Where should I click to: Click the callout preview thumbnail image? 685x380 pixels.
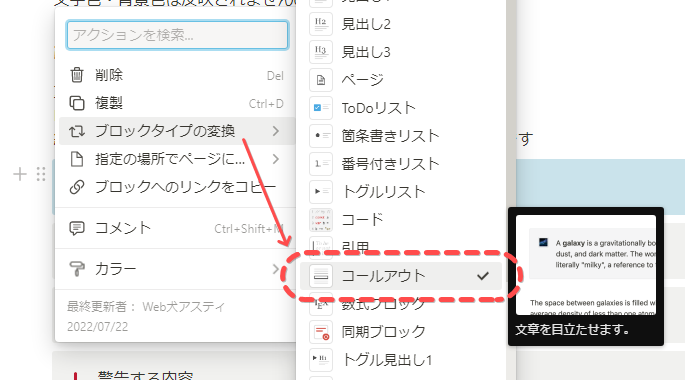tap(586, 265)
